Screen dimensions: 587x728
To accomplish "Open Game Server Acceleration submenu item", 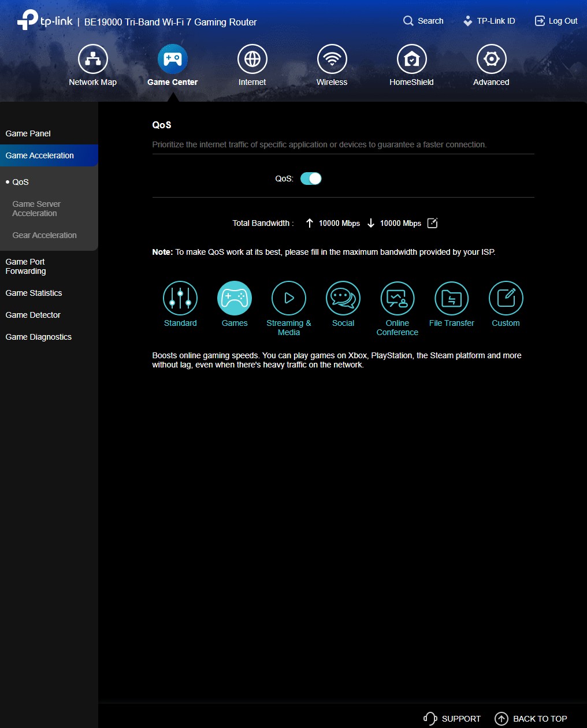I will click(x=36, y=209).
